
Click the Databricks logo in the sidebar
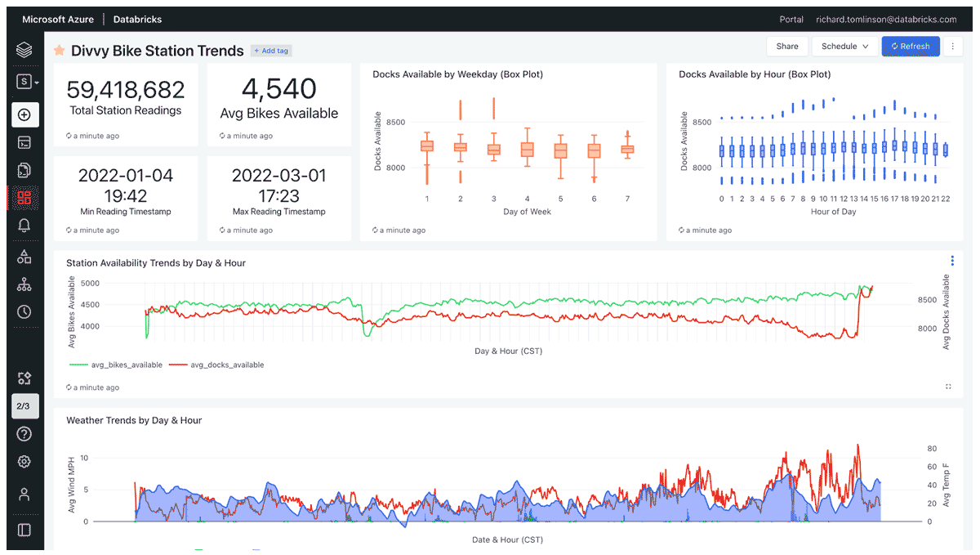[x=24, y=51]
